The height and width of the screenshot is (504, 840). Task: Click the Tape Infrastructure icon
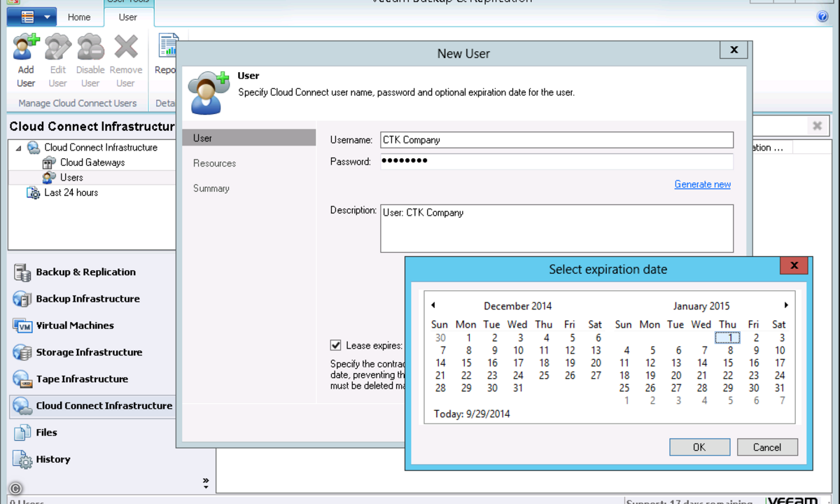[22, 379]
